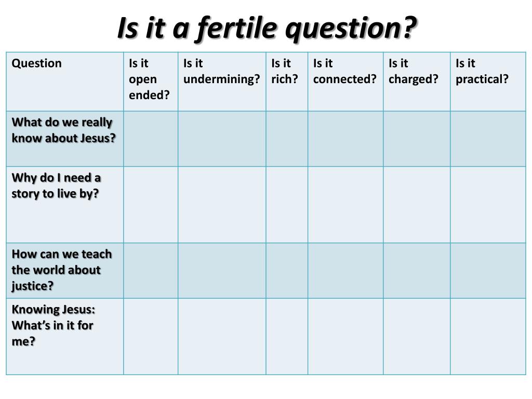The width and height of the screenshot is (532, 399).
Task: Click the 'Is it charged?' header cell
Action: coord(417,82)
